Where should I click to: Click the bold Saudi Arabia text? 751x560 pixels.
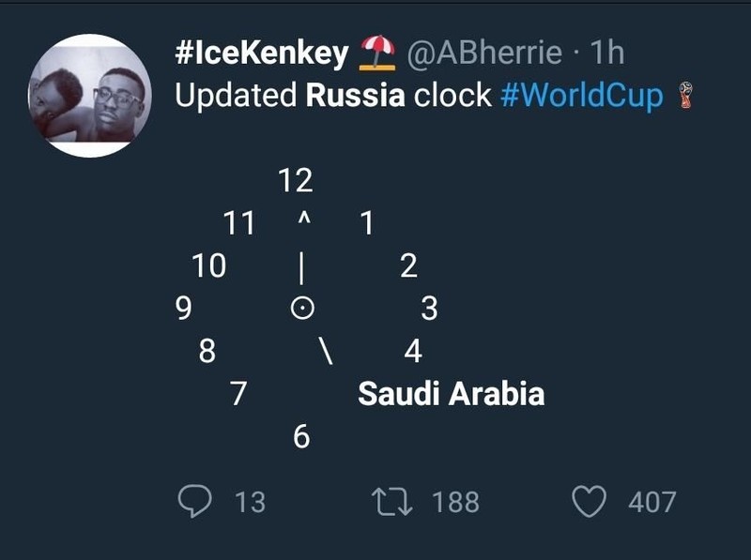click(452, 394)
